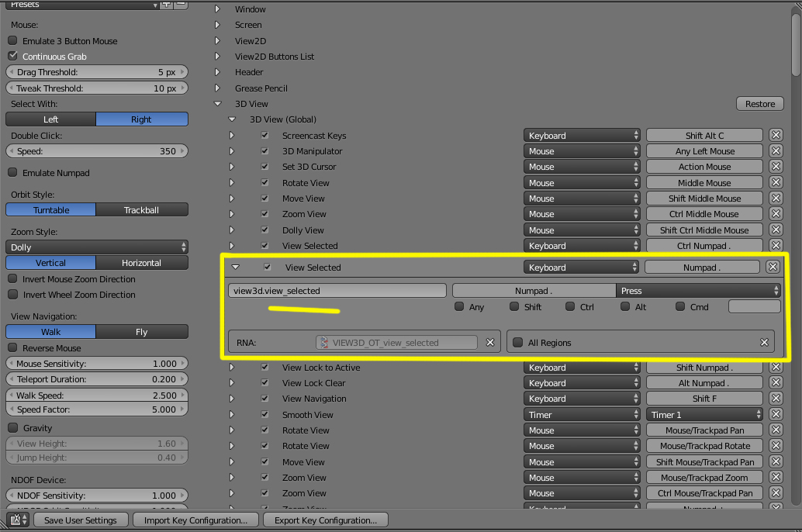Open Keyboard type dropdown for Screencast Keys
The image size is (802, 532).
click(582, 135)
